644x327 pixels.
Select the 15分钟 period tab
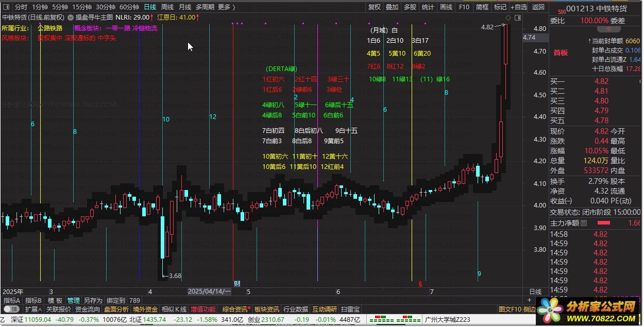tap(82, 7)
